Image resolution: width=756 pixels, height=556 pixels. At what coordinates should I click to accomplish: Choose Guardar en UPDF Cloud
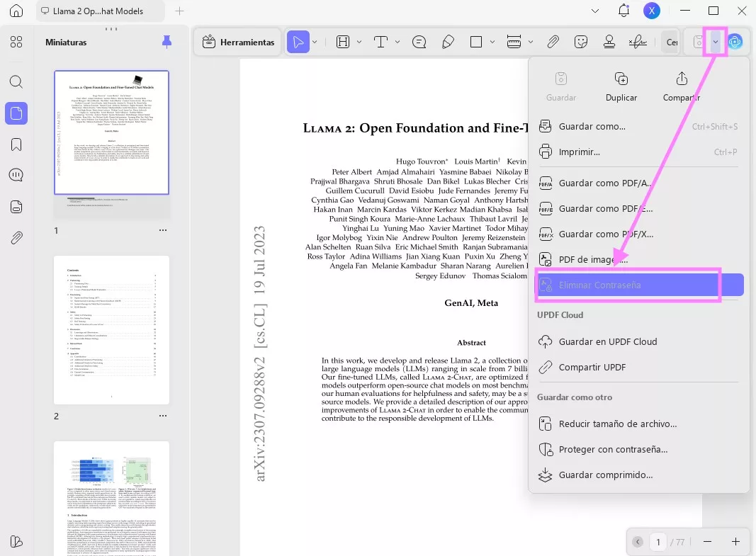point(638,341)
